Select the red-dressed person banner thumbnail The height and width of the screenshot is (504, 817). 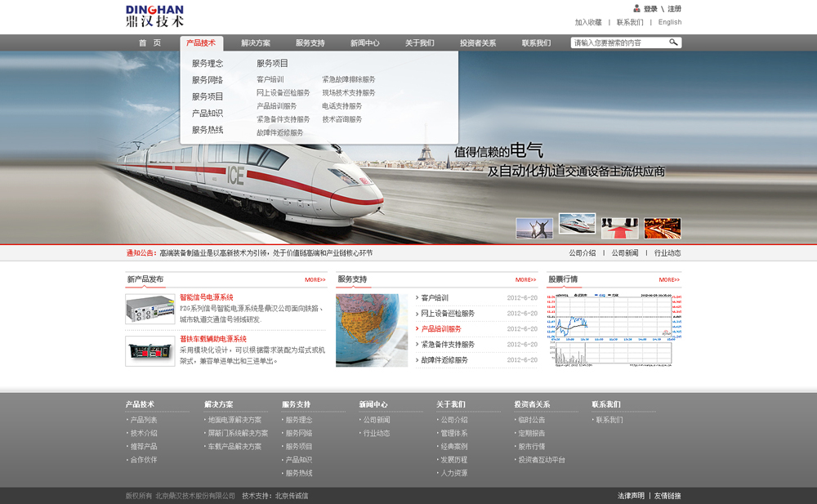[619, 228]
